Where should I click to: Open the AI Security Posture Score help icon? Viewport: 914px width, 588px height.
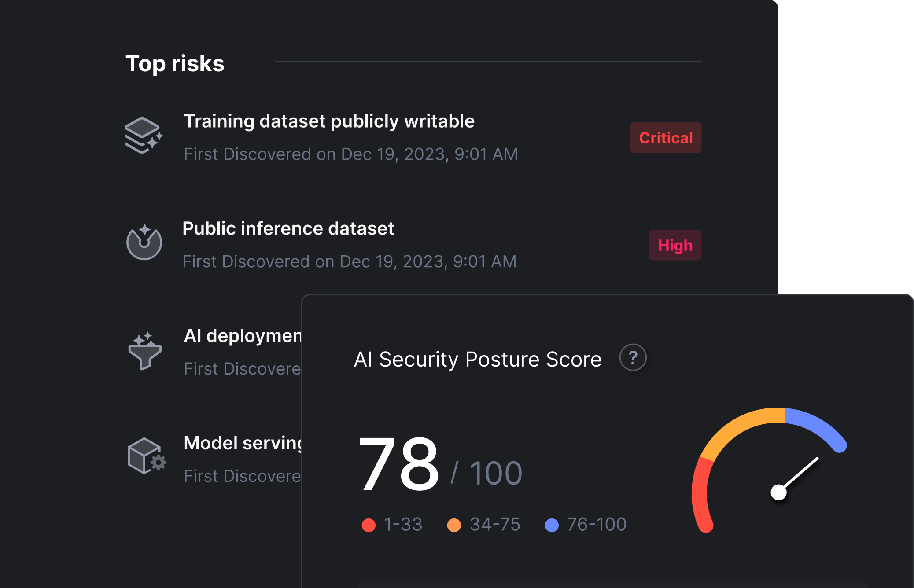tap(633, 358)
